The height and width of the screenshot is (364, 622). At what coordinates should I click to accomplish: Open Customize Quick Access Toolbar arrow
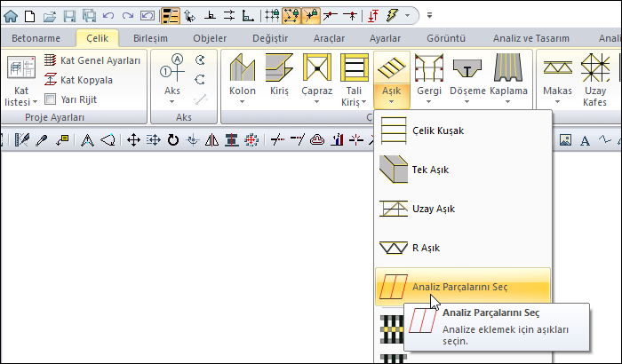tap(429, 16)
